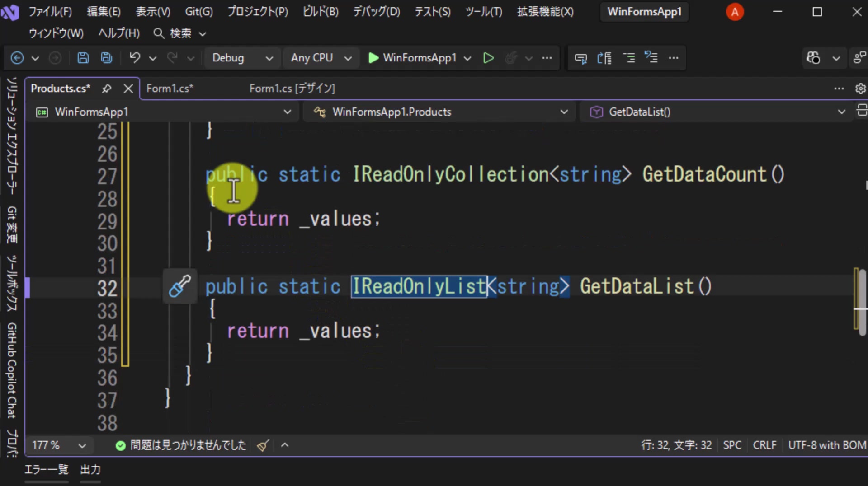Open the Debug configuration dropdown
The image size is (868, 486).
(x=243, y=58)
